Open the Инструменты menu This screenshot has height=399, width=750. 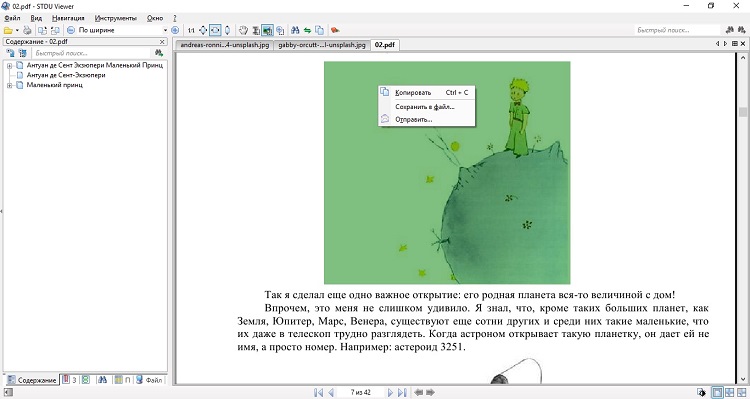coord(115,18)
